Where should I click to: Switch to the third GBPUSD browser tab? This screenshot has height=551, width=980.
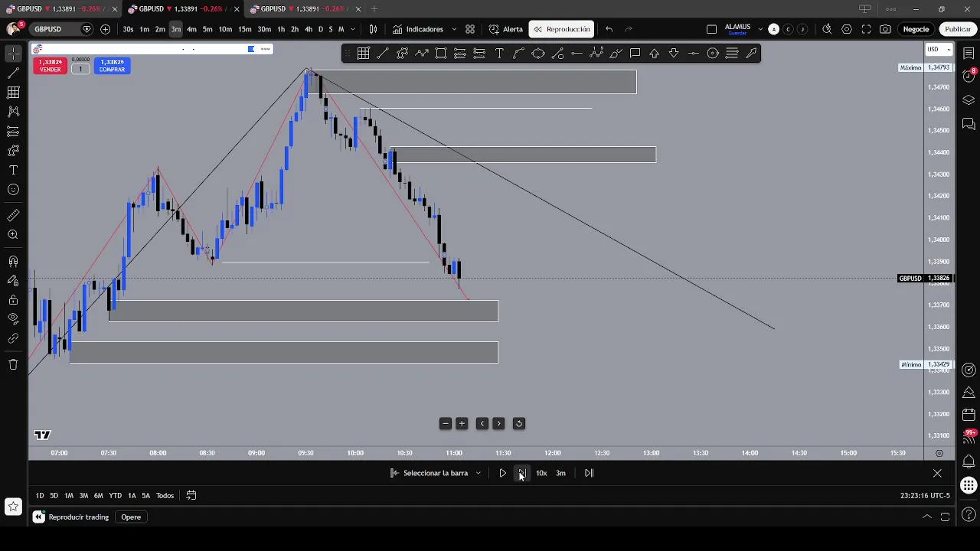(x=305, y=8)
